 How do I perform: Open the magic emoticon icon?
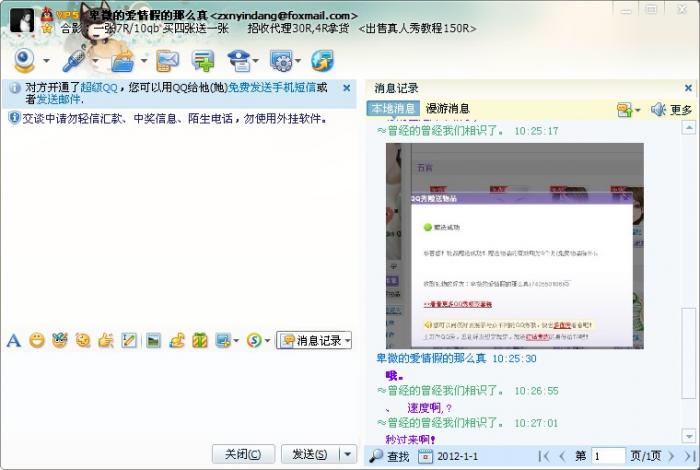(x=60, y=341)
